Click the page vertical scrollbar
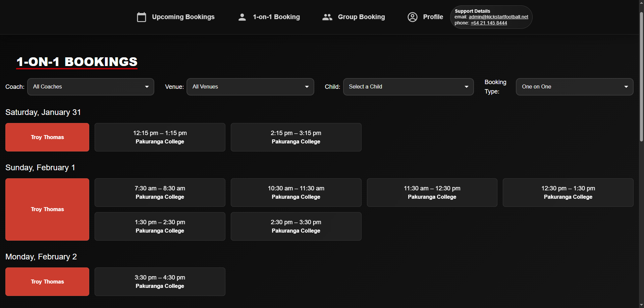The image size is (644, 308). [641, 77]
